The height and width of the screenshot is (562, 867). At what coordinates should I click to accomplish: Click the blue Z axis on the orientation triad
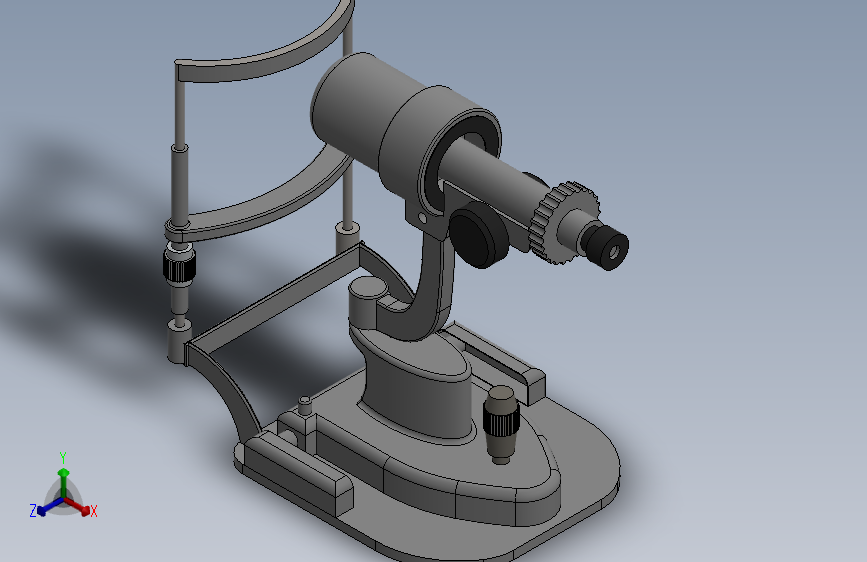(48, 507)
